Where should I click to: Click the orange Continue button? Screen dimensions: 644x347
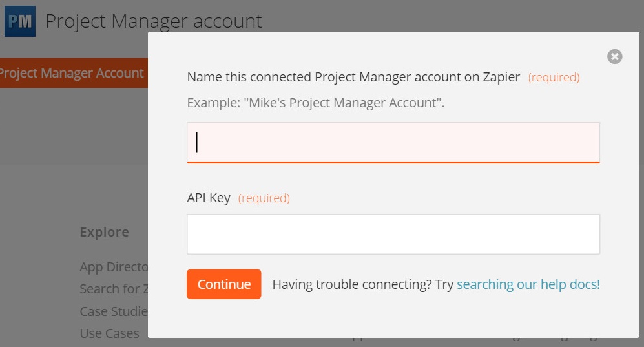[224, 284]
